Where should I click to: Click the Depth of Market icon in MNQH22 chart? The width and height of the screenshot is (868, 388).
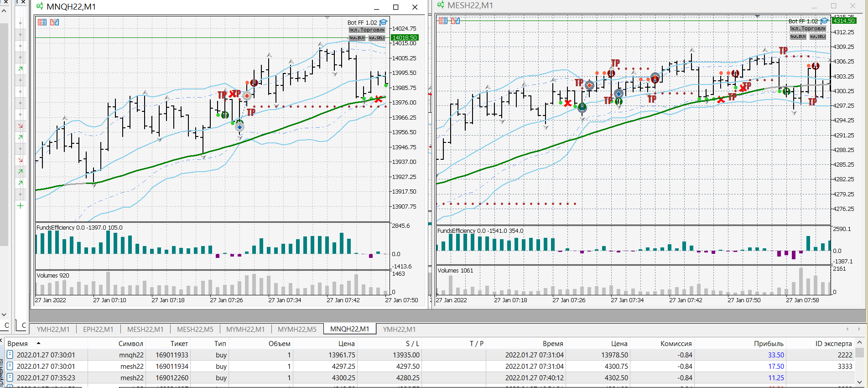tap(55, 22)
